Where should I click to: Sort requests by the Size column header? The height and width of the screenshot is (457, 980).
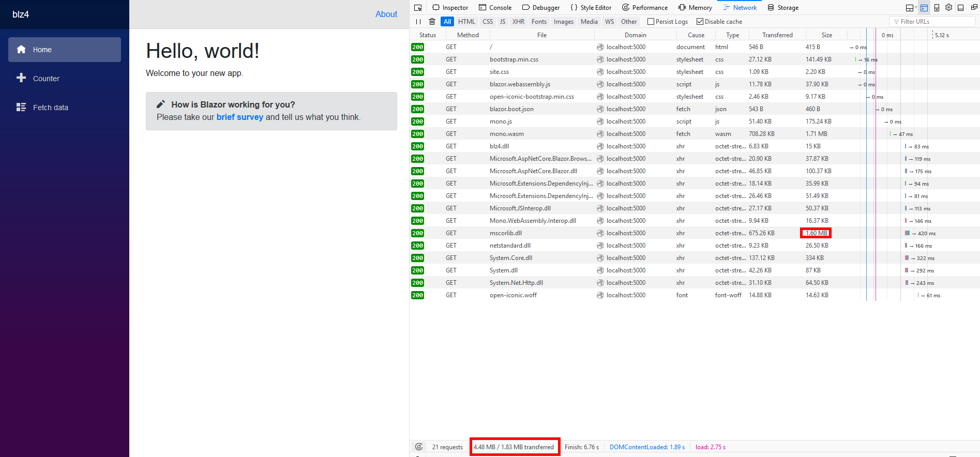pos(827,35)
